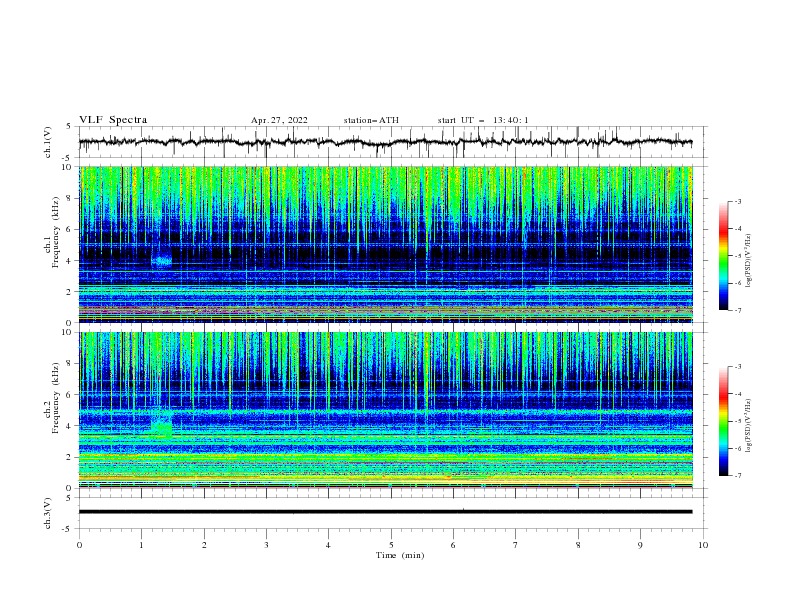Select the "start UT = 13:40:1" text
Image resolution: width=792 pixels, height=612 pixels.
pyautogui.click(x=483, y=120)
